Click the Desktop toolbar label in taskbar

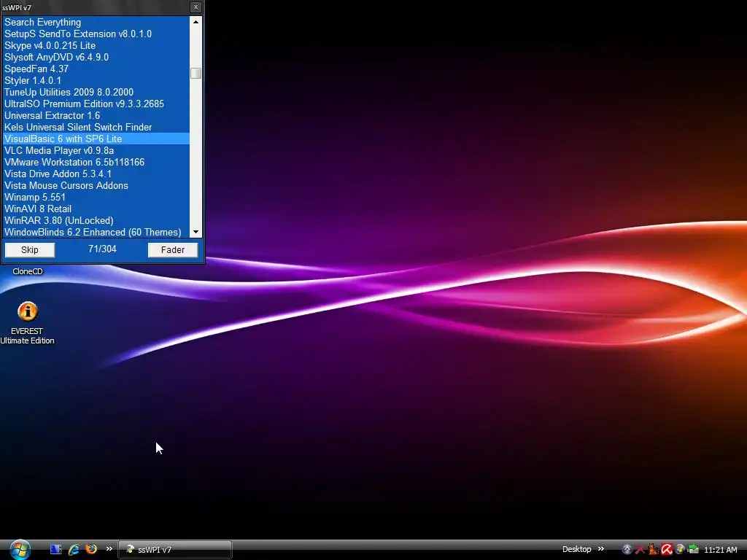click(x=576, y=549)
